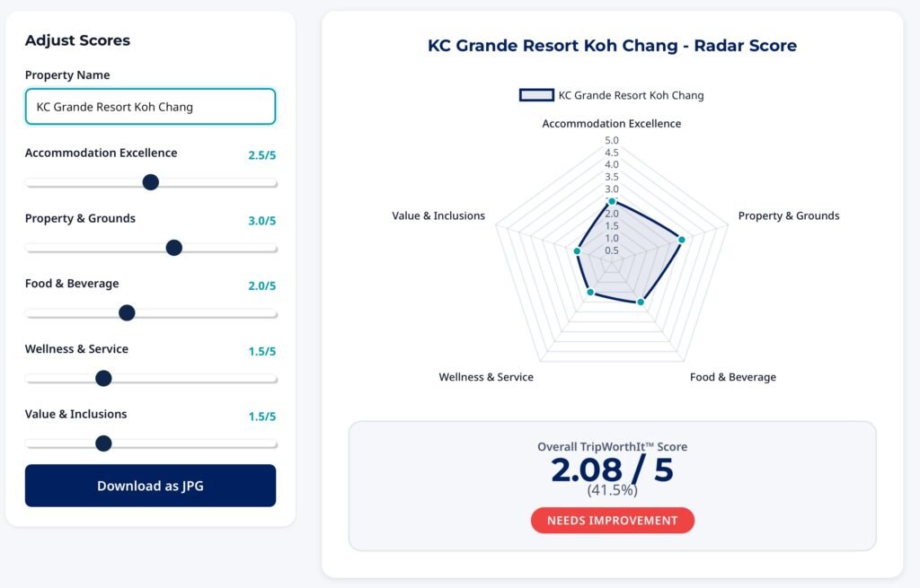This screenshot has height=588, width=920.
Task: Select the KC Grande Resort legend swatch
Action: pos(535,95)
